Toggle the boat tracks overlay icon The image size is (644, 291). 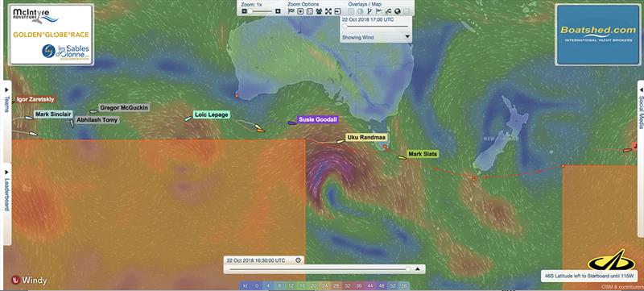tap(388, 11)
